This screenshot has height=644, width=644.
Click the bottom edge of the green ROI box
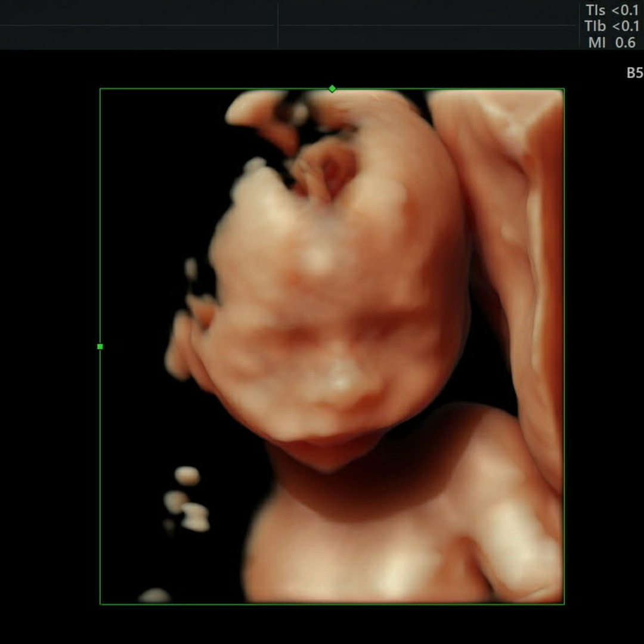point(332,604)
